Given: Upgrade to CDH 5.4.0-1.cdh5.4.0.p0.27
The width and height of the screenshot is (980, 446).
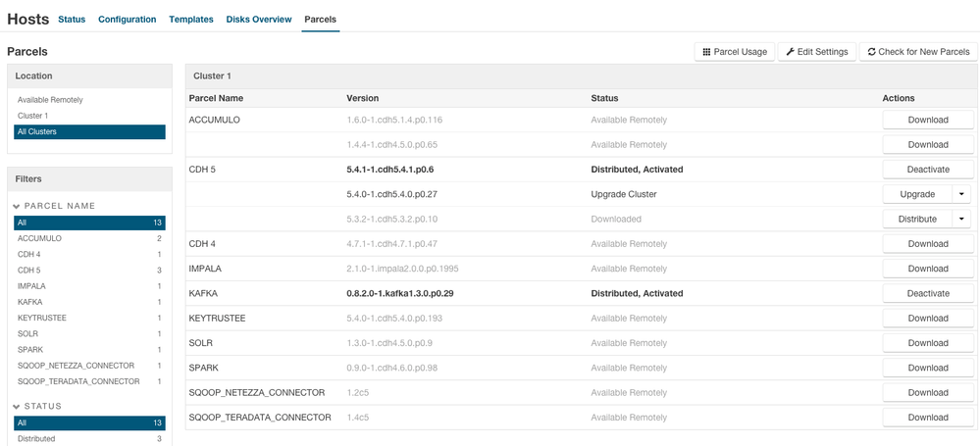Looking at the screenshot, I should point(917,194).
